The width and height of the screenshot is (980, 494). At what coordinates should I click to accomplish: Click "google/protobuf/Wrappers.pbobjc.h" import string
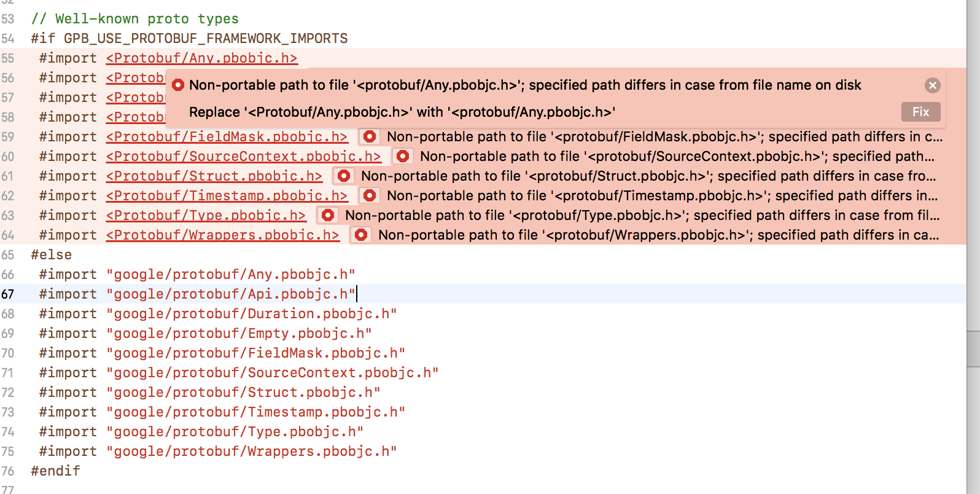(252, 451)
